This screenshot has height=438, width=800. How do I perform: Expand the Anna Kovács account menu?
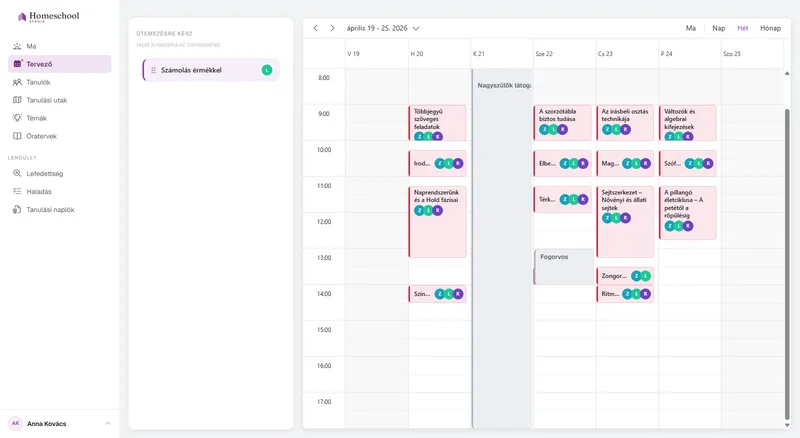(x=108, y=424)
